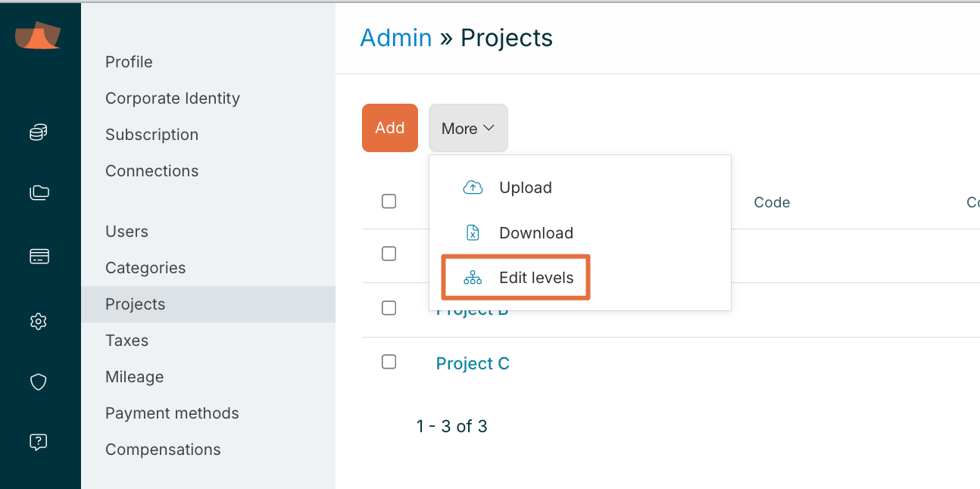Collapse the More dropdown button
This screenshot has height=489, width=980.
468,129
